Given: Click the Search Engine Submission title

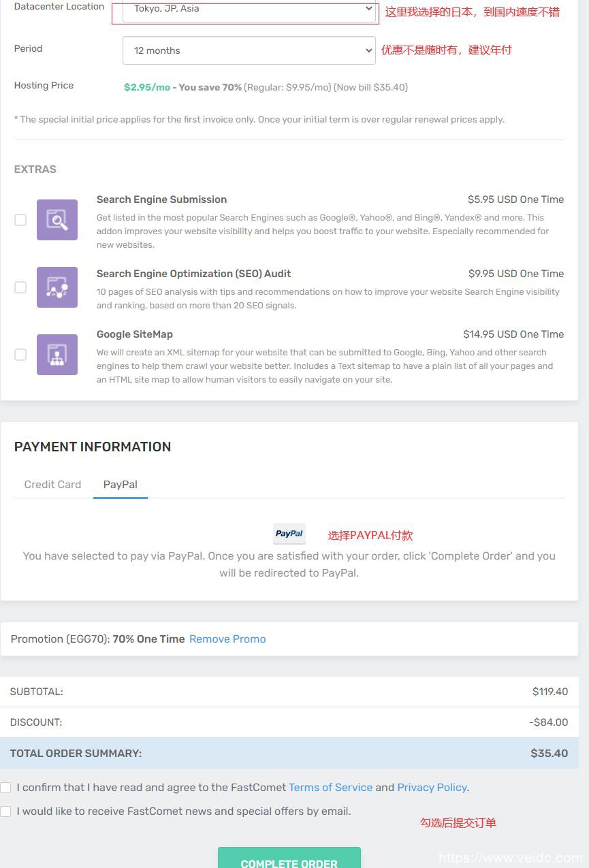Looking at the screenshot, I should click(161, 199).
